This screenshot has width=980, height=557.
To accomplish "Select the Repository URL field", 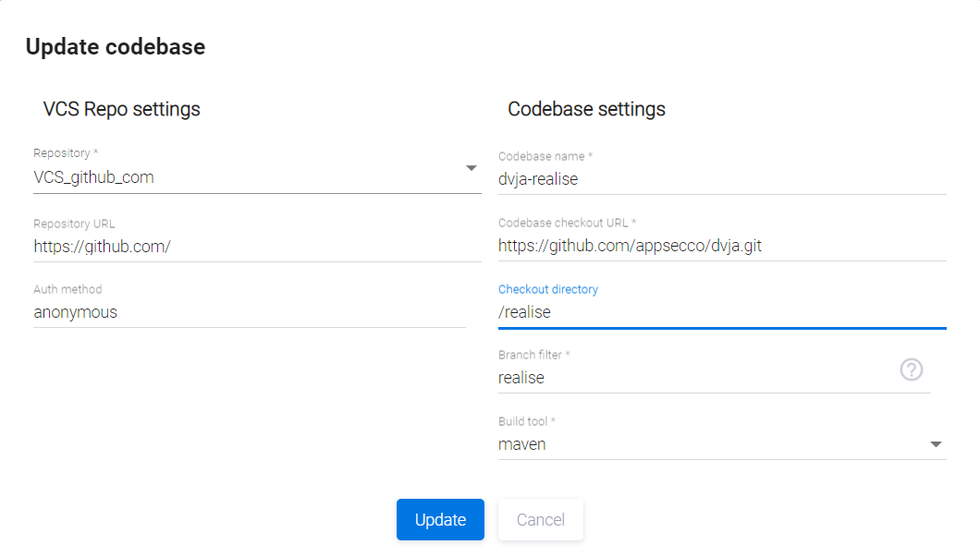I will (257, 246).
